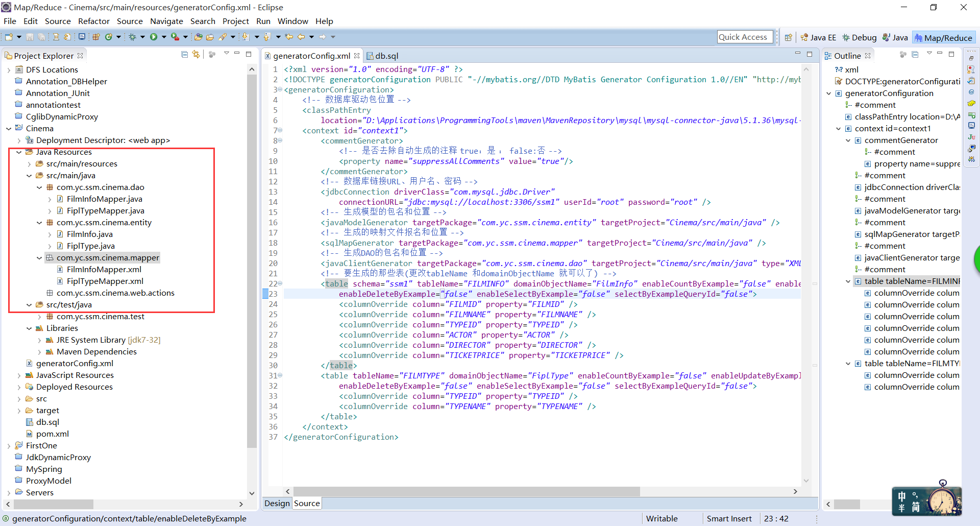Screen dimensions: 980x526
Task: Toggle fold marker on line 31 table
Action: coord(280,375)
